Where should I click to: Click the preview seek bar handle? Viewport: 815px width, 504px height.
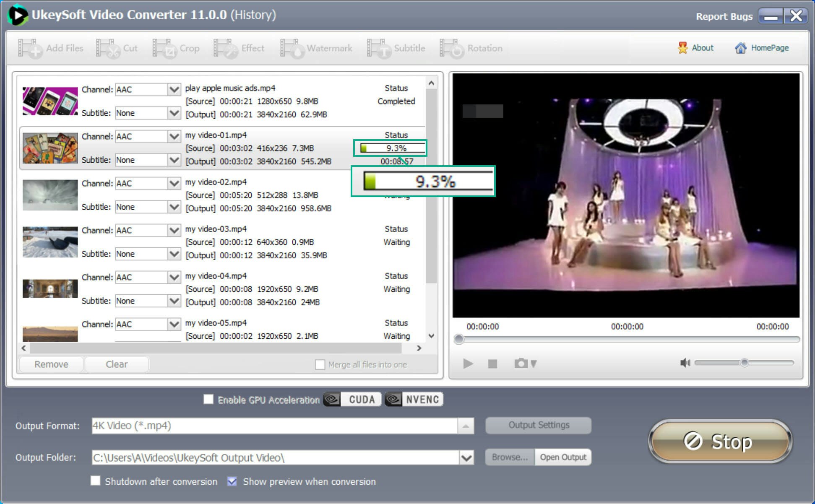click(459, 339)
